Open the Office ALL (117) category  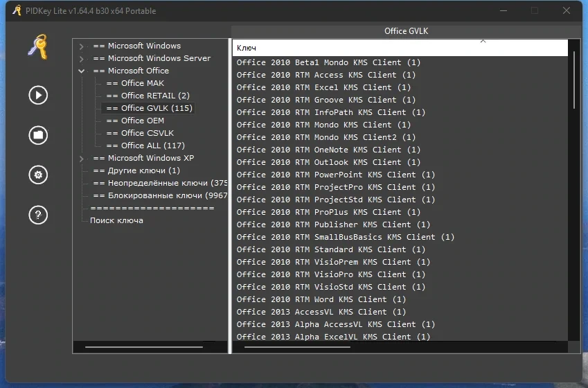(x=145, y=145)
